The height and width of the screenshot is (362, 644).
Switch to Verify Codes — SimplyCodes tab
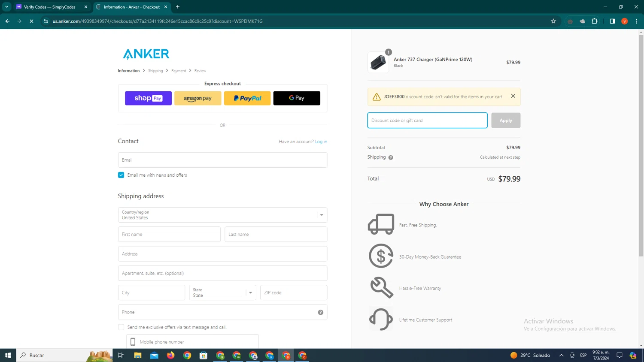50,7
